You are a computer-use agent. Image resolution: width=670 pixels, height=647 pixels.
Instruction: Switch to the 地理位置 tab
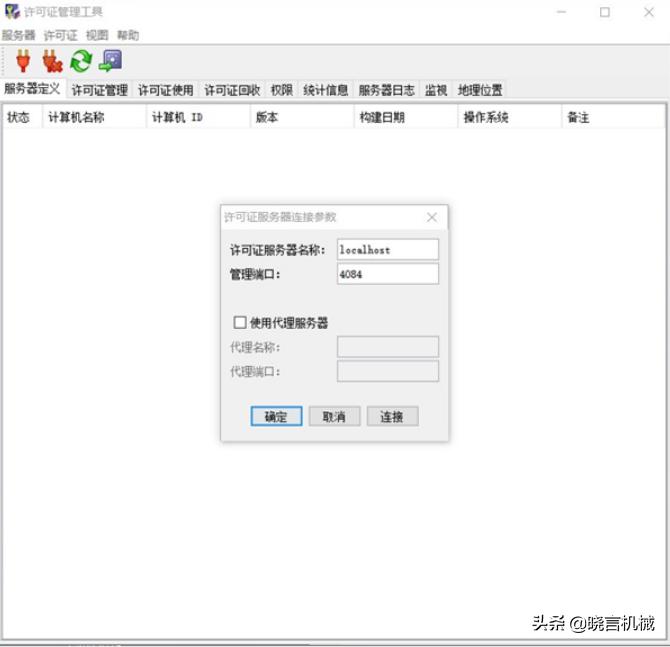480,90
